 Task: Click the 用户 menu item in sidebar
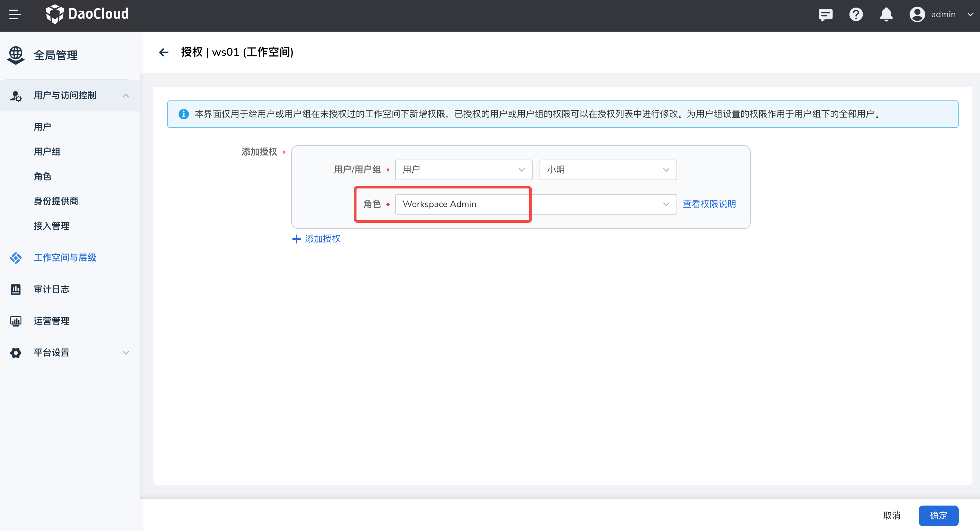tap(43, 126)
